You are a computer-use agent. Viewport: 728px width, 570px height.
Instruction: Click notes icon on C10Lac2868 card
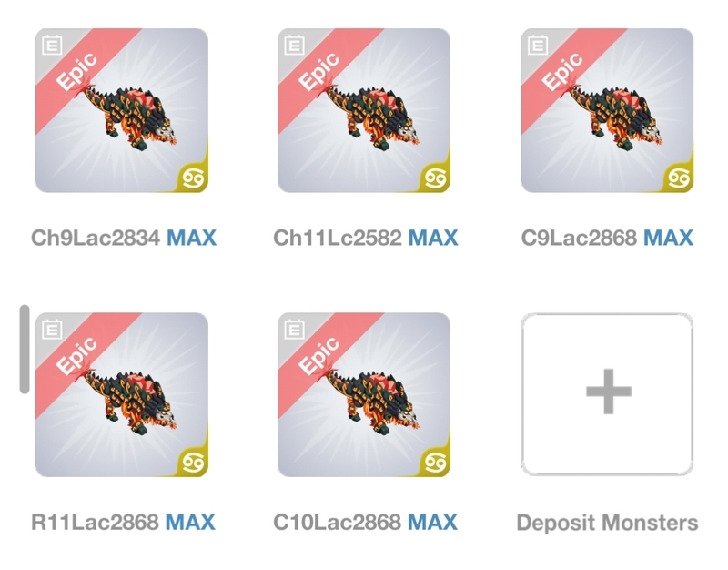tap(294, 330)
